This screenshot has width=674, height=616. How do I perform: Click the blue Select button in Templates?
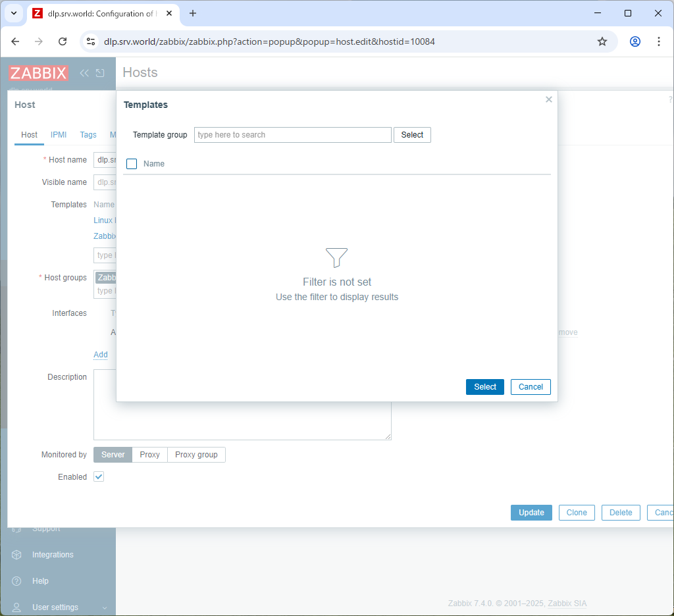click(485, 387)
